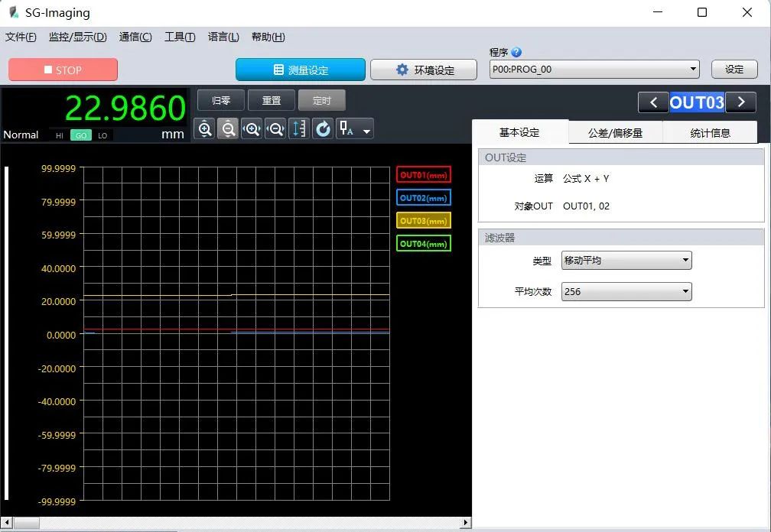Click the blue help icon beside 程序
The width and height of the screenshot is (771, 532).
click(x=516, y=53)
